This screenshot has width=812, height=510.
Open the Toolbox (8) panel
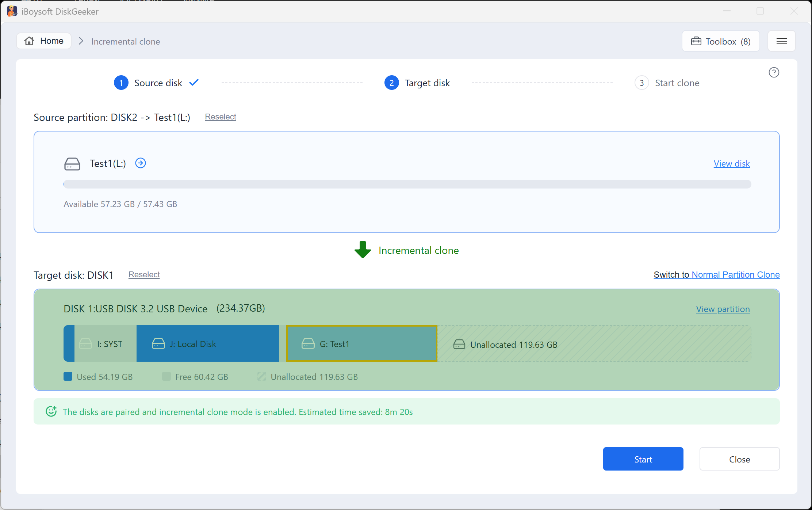721,41
